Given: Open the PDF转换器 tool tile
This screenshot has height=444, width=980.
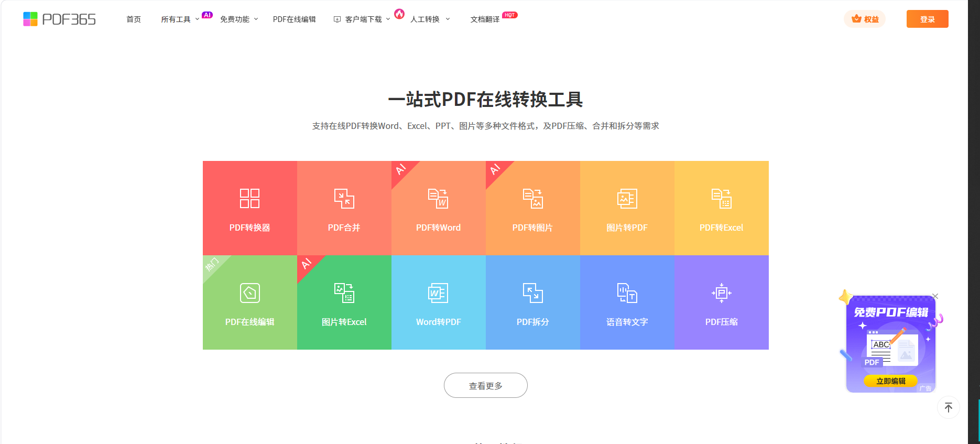Looking at the screenshot, I should pos(249,208).
